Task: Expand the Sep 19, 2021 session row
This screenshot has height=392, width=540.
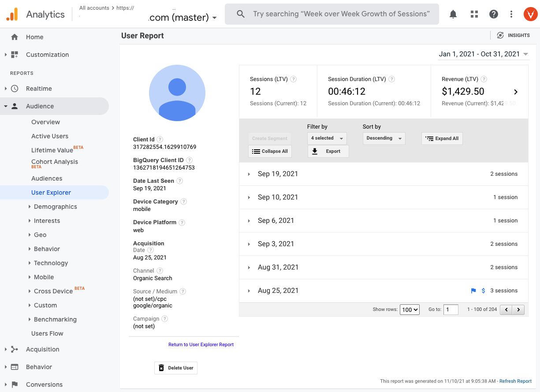Action: click(250, 174)
